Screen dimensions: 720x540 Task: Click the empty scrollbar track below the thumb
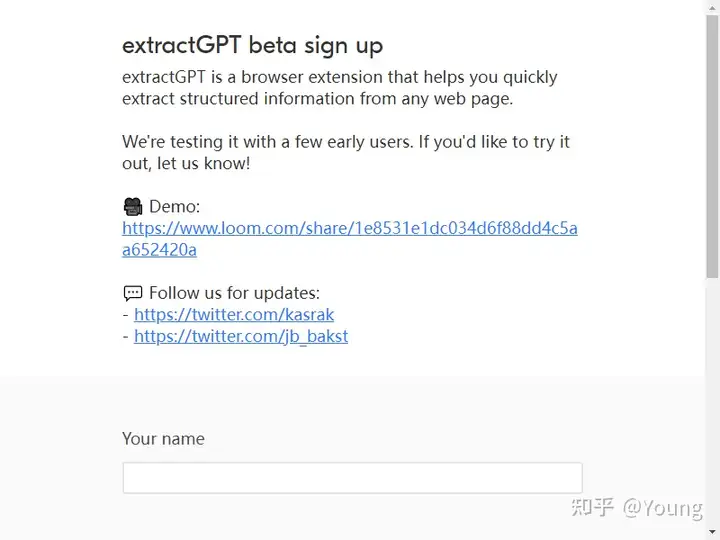pos(712,402)
